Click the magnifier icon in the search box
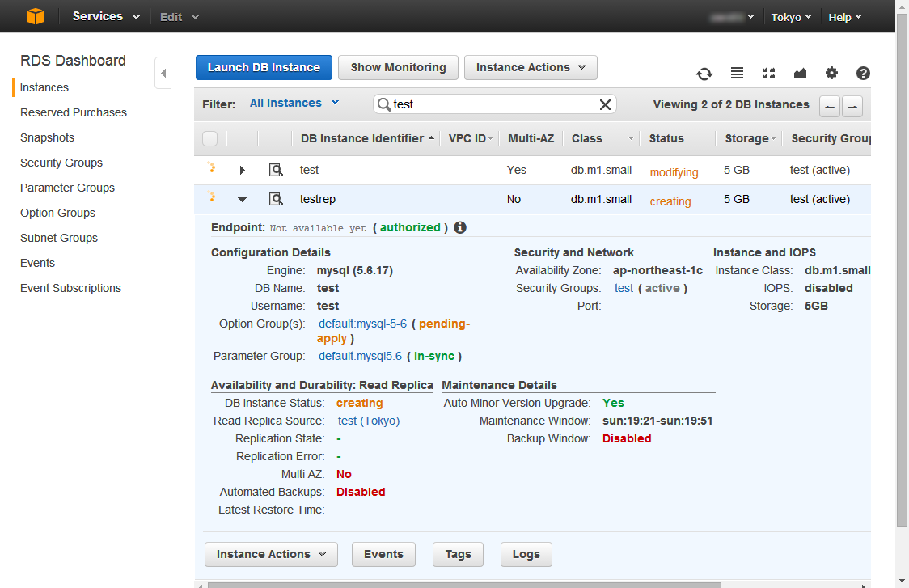This screenshot has height=588, width=909. coord(384,104)
